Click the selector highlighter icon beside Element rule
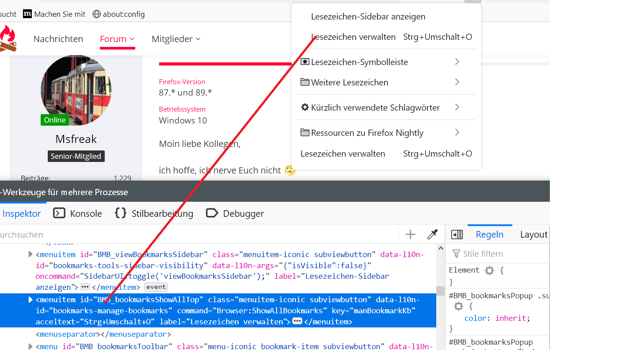 coord(489,270)
